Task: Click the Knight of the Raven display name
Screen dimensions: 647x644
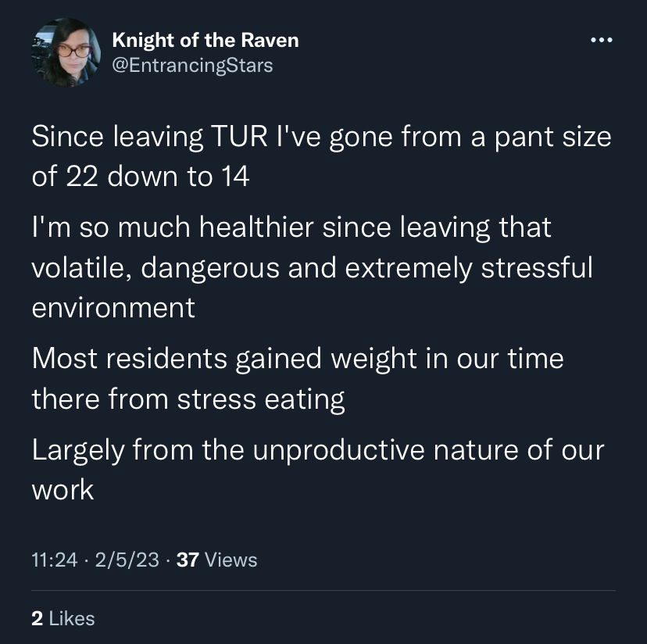Action: point(205,41)
